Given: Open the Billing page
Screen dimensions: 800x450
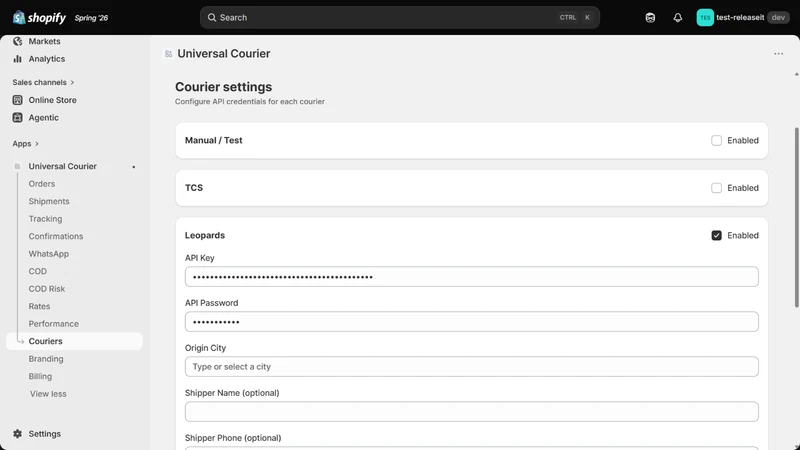Looking at the screenshot, I should 40,377.
